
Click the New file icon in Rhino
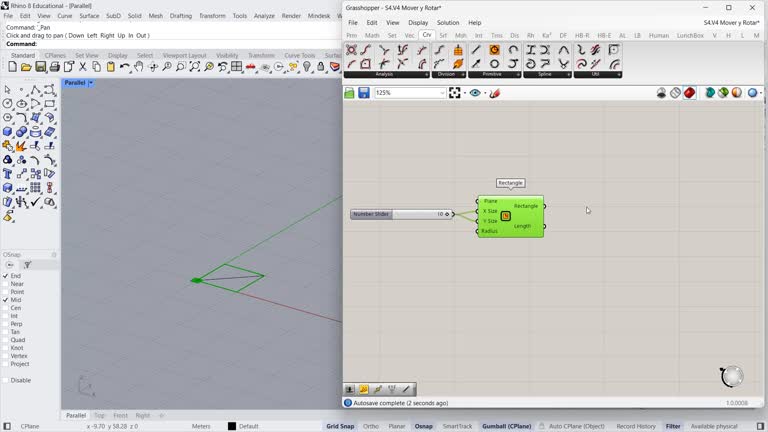(12, 67)
